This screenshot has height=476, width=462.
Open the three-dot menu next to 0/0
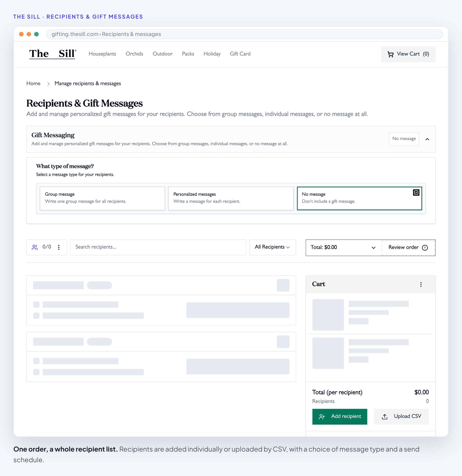click(x=59, y=247)
